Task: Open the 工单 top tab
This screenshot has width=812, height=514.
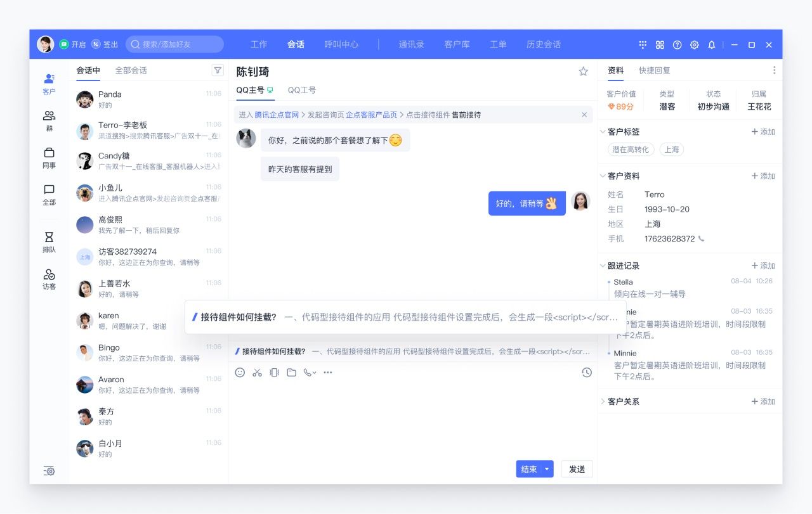Action: coord(498,44)
